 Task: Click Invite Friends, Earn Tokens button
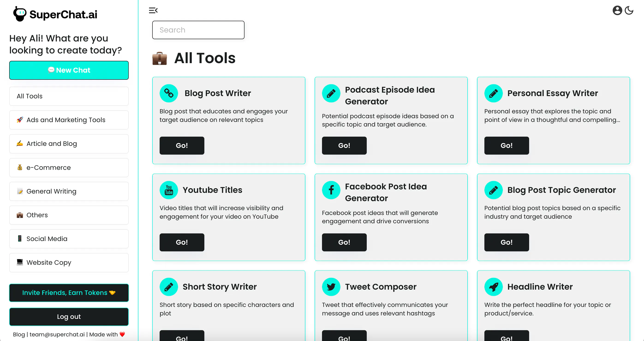point(69,293)
